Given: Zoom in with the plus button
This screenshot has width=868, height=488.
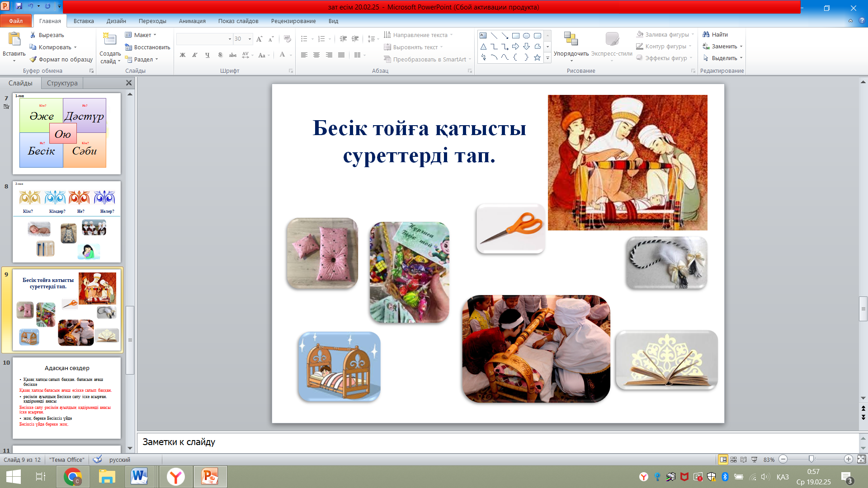Looking at the screenshot, I should tap(848, 460).
